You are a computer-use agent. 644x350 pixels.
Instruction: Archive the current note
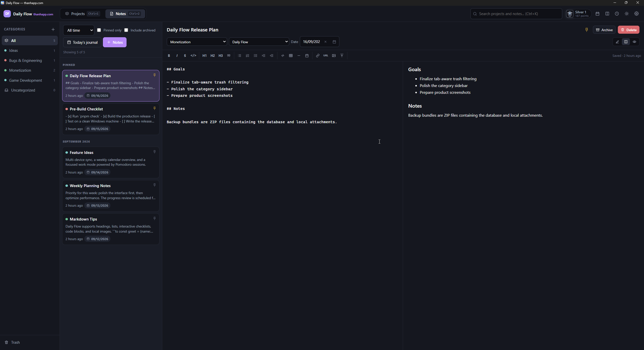604,30
